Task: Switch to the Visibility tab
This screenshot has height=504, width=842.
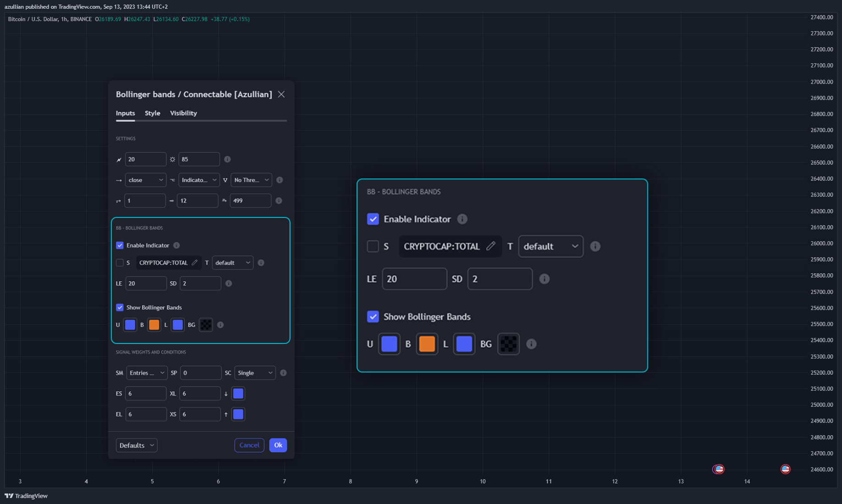Action: coord(184,113)
